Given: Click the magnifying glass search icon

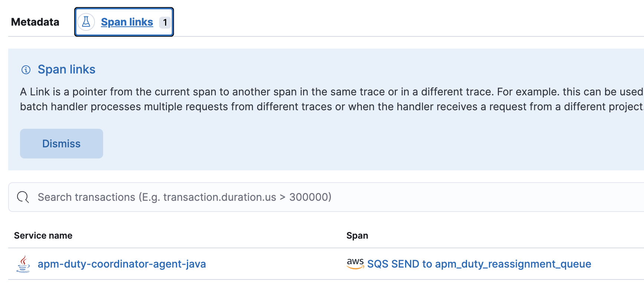Looking at the screenshot, I should click(23, 197).
